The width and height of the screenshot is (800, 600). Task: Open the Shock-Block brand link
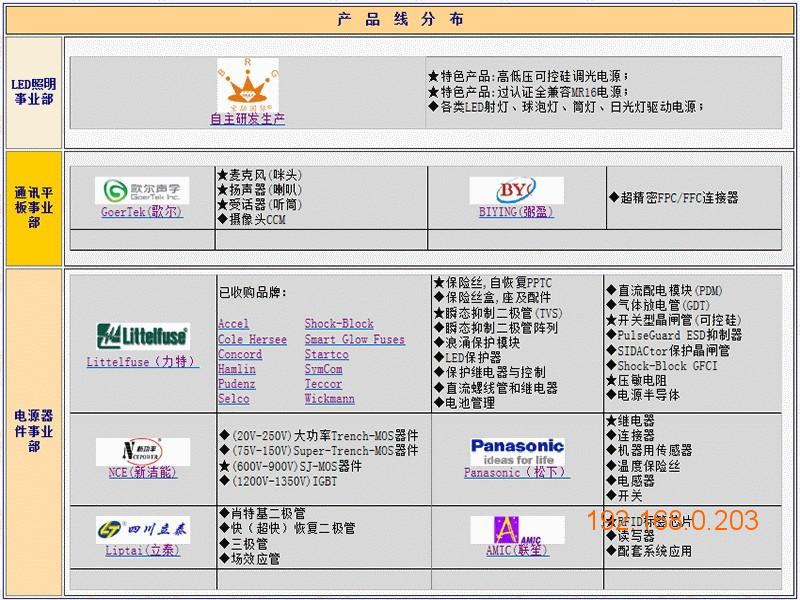(339, 324)
